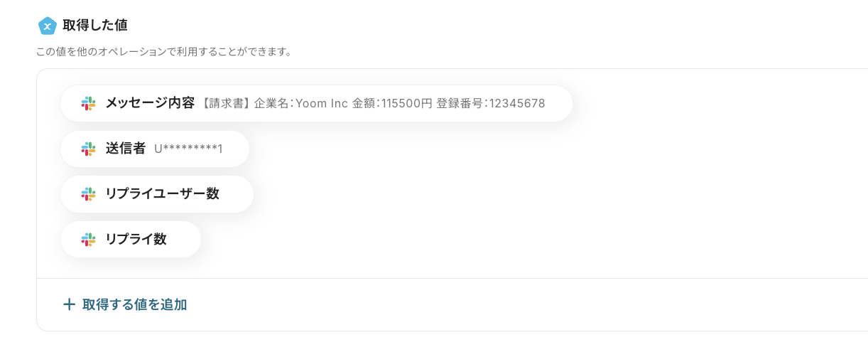
Task: Click the この値を他のオペレーションで利用 description text
Action: pyautogui.click(x=163, y=52)
